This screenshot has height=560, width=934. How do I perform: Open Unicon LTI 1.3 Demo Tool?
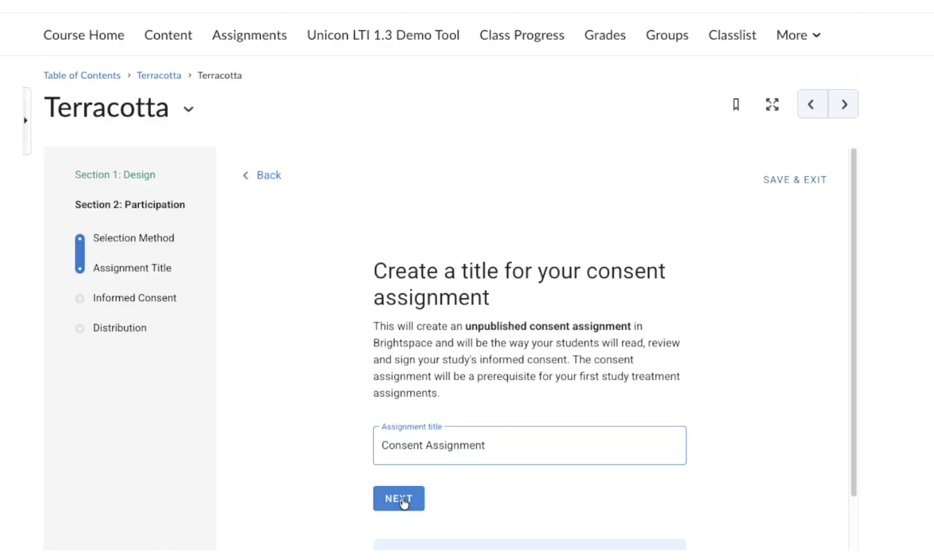[x=383, y=35]
